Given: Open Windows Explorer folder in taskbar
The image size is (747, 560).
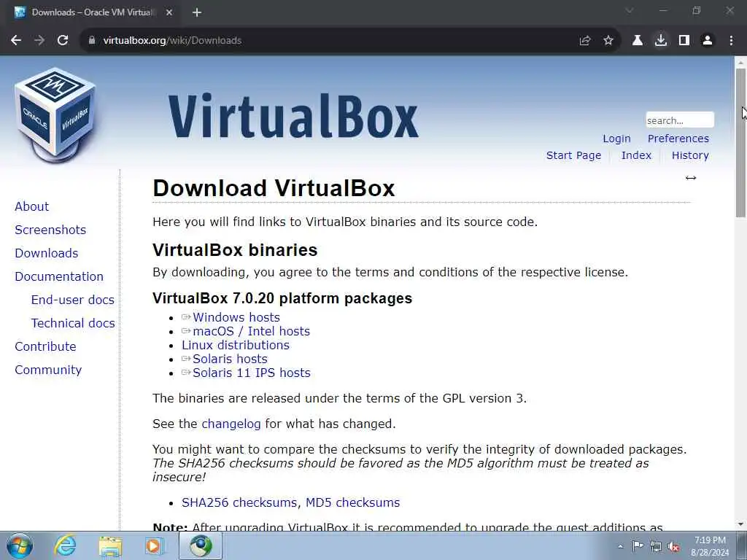Looking at the screenshot, I should [110, 546].
